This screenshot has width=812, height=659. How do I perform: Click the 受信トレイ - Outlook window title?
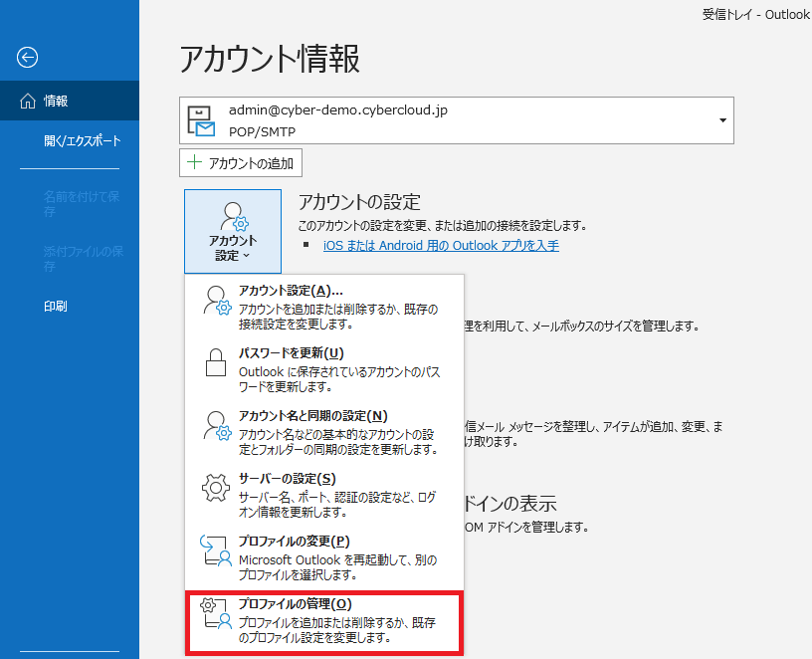pos(756,14)
